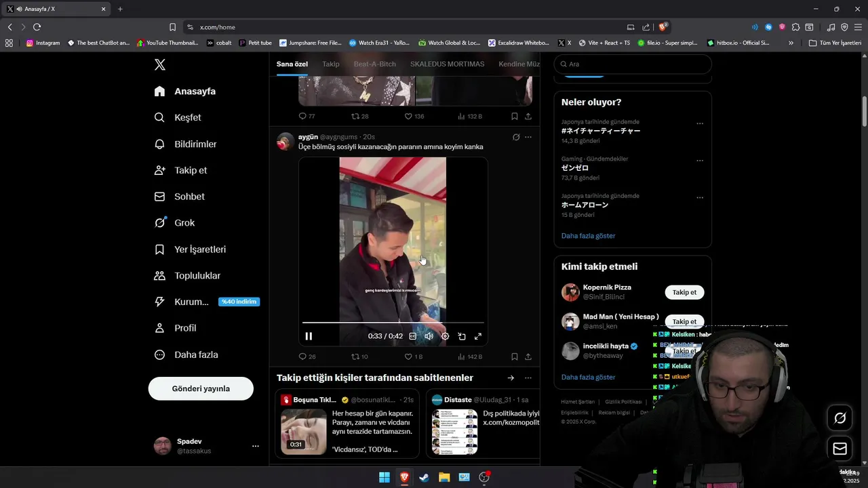Screen dimensions: 868x488
Task: Reload the page in browser
Action: coord(37,27)
